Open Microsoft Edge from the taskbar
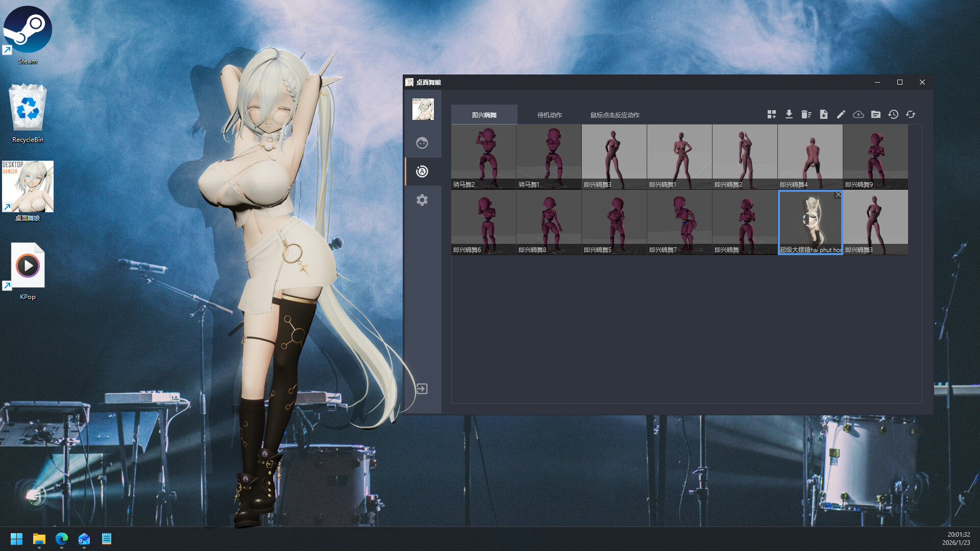Screen dimensions: 980x551 coord(62,539)
